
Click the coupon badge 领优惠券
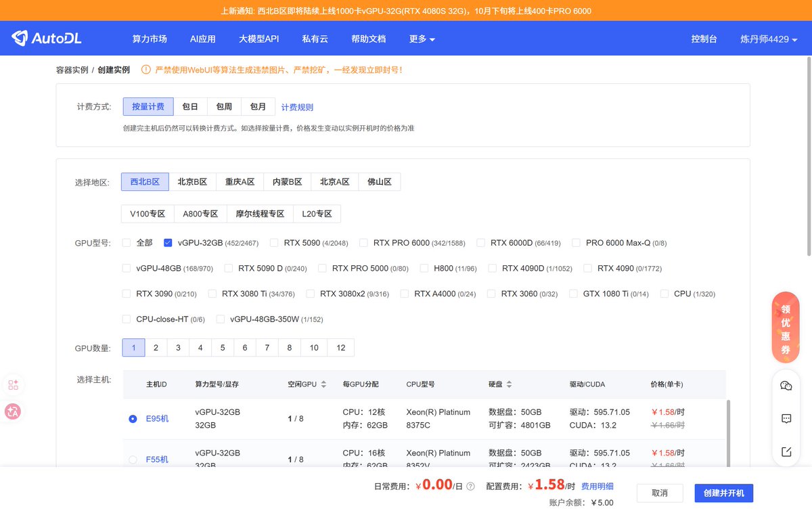click(x=786, y=328)
